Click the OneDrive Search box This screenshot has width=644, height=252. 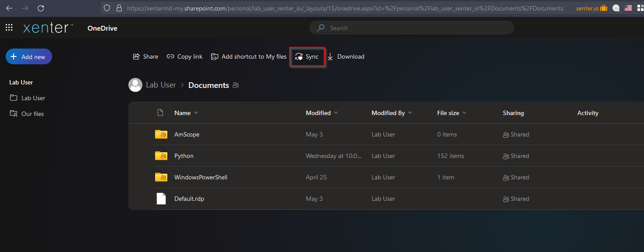point(412,28)
